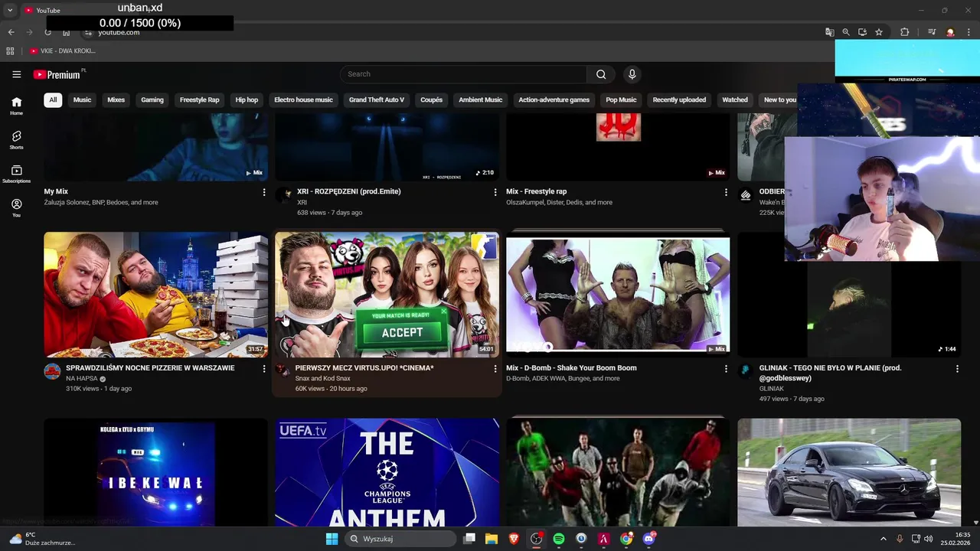Click the YouTube Premium logo
The image size is (980, 551).
pyautogui.click(x=57, y=74)
